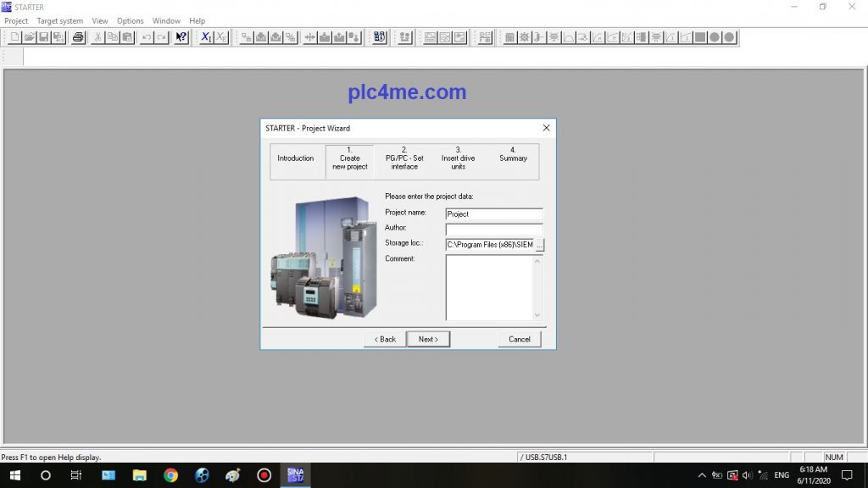This screenshot has width=868, height=488.
Task: Click the Save project floppy disk icon
Action: tap(43, 37)
